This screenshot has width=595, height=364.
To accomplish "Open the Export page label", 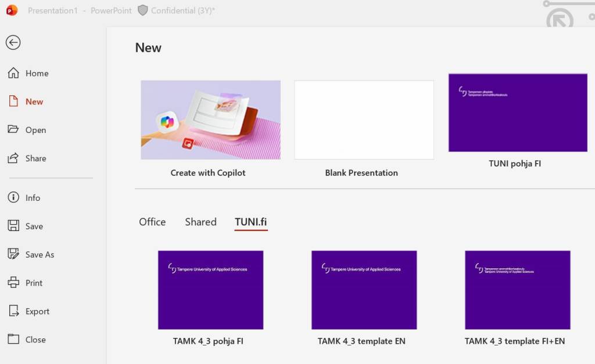I will (37, 311).
